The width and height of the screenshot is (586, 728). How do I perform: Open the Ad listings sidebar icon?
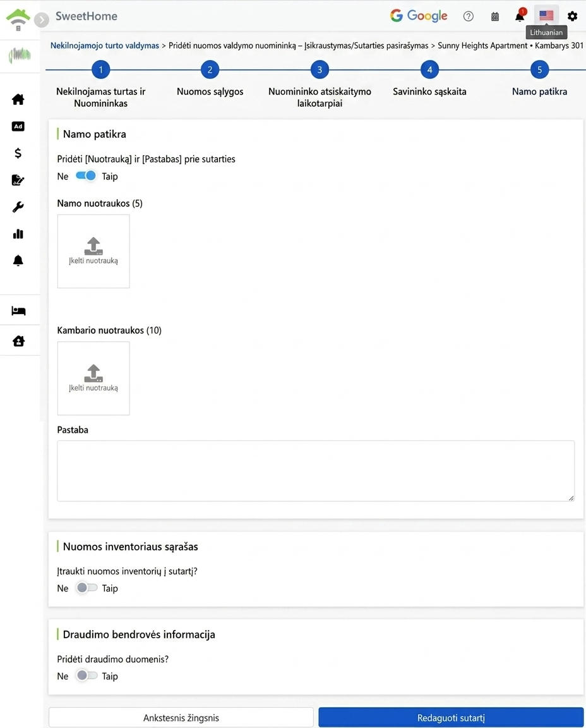click(18, 126)
